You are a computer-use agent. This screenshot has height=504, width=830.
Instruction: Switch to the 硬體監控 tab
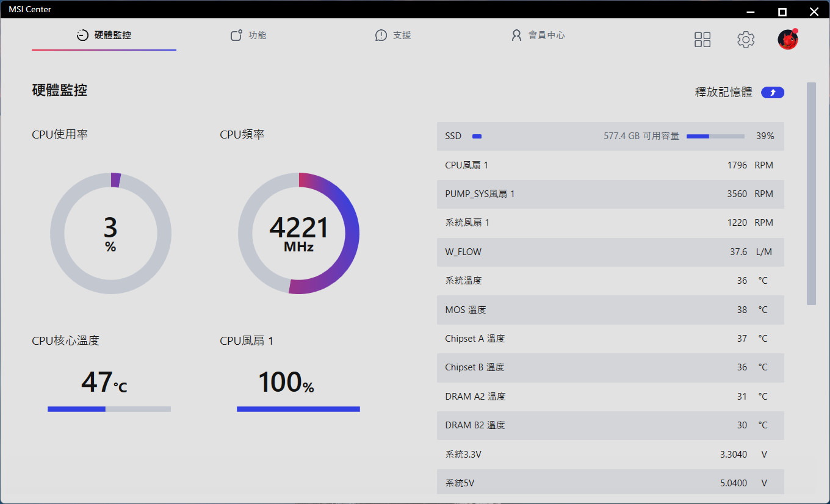click(104, 35)
